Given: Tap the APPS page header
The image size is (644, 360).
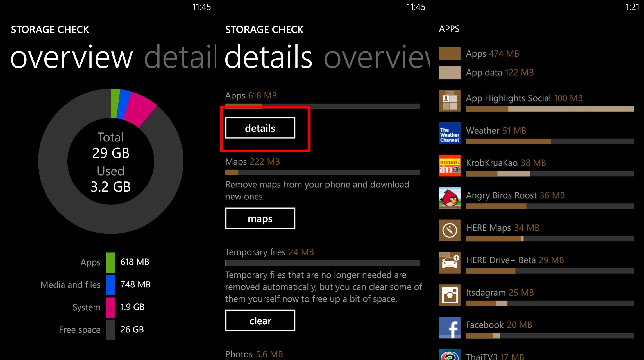Looking at the screenshot, I should click(x=449, y=29).
